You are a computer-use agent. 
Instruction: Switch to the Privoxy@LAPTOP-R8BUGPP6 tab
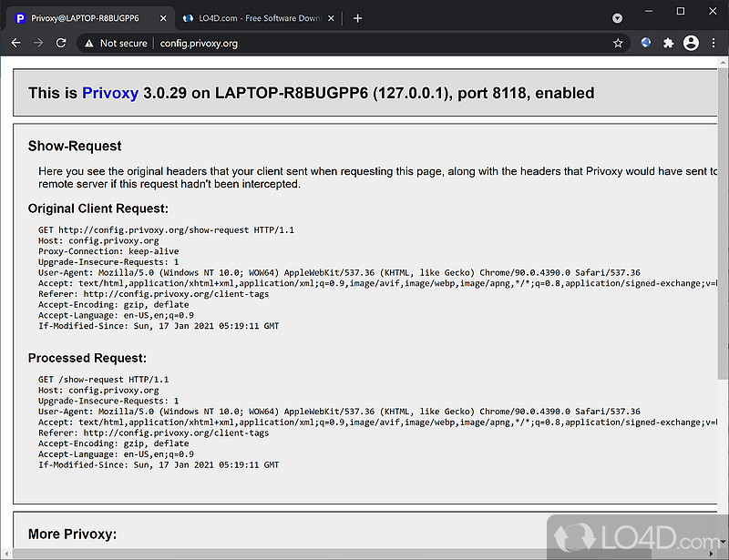click(90, 18)
